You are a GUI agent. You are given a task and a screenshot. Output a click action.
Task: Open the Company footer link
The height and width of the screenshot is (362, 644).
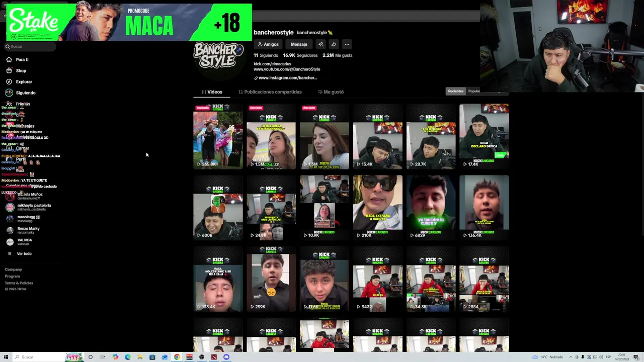click(14, 269)
